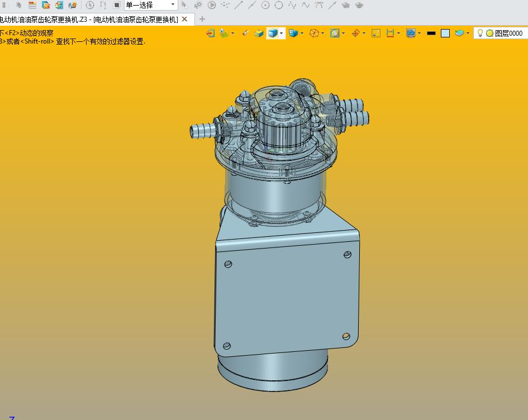Click the gears assembly icon
528x420 pixels.
[x=73, y=5]
